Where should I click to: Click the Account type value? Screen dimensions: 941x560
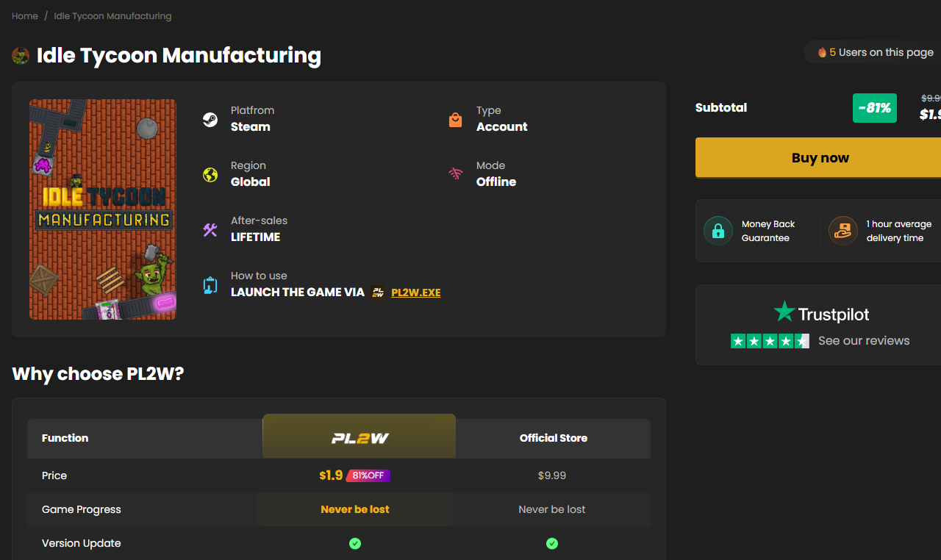pos(502,126)
